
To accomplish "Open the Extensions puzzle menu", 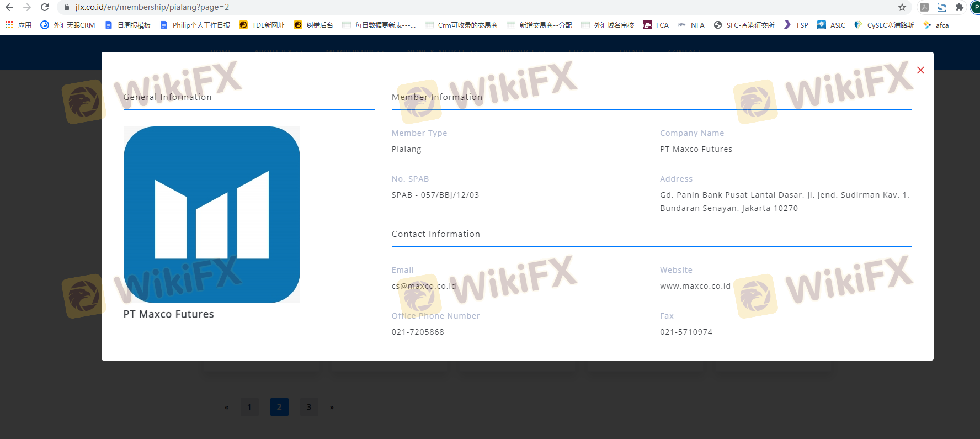I will (x=960, y=7).
